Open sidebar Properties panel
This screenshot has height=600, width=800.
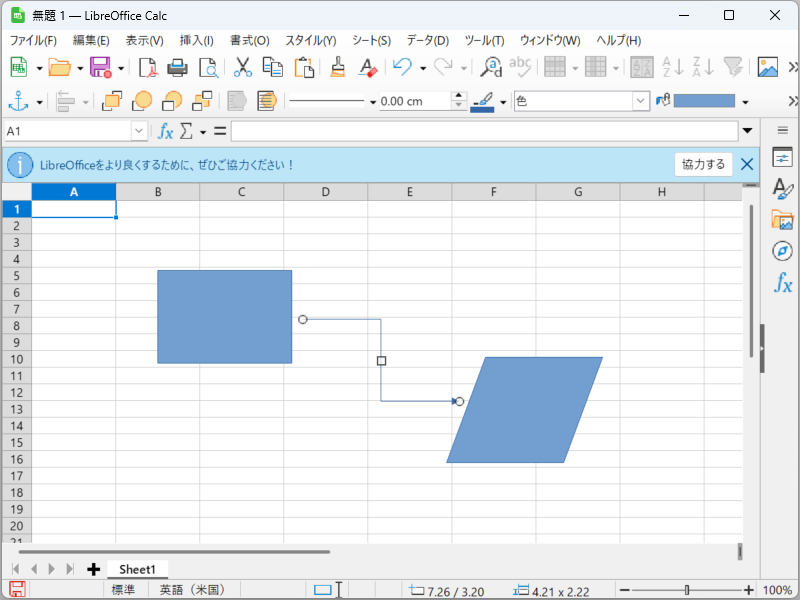click(x=782, y=158)
